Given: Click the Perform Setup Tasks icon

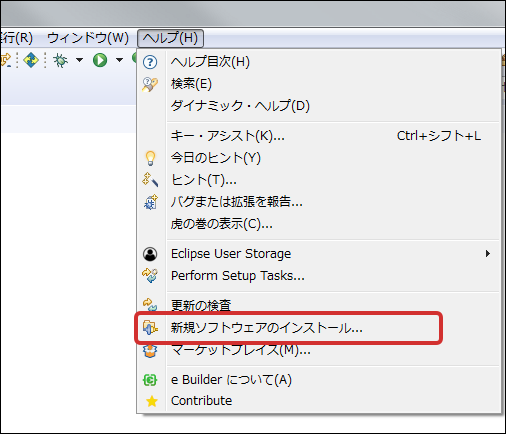Looking at the screenshot, I should pyautogui.click(x=150, y=276).
